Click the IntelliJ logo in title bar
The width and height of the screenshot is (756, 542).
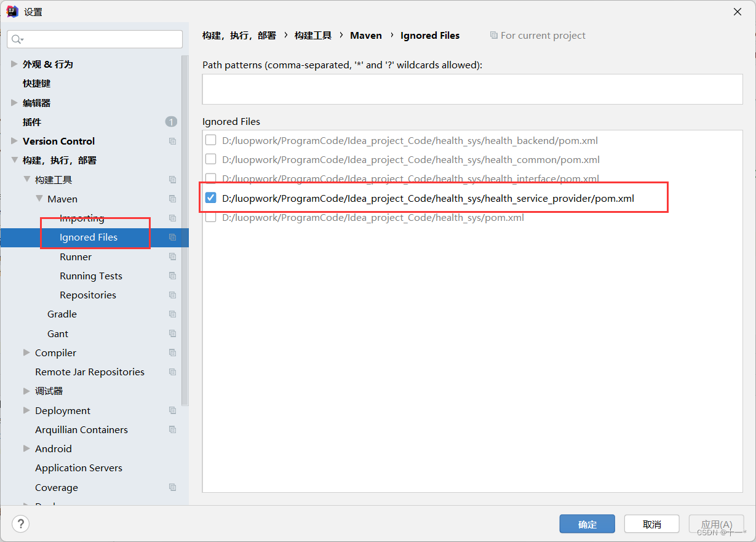tap(12, 11)
